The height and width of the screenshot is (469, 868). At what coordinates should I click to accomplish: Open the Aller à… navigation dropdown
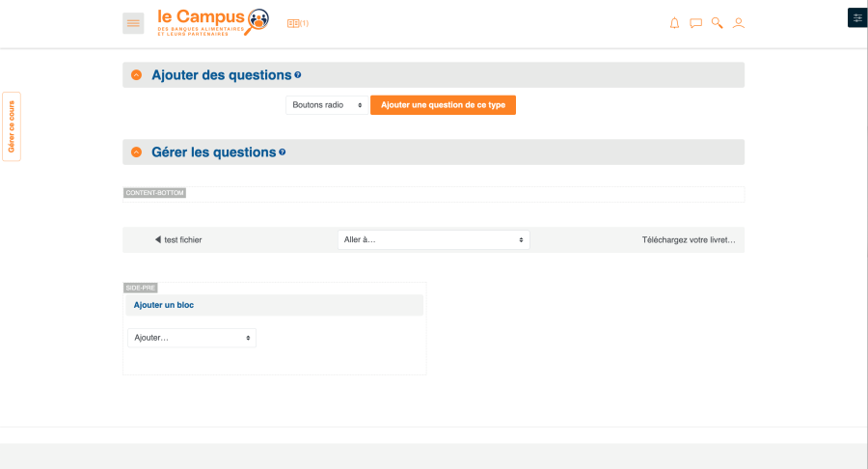tap(433, 239)
